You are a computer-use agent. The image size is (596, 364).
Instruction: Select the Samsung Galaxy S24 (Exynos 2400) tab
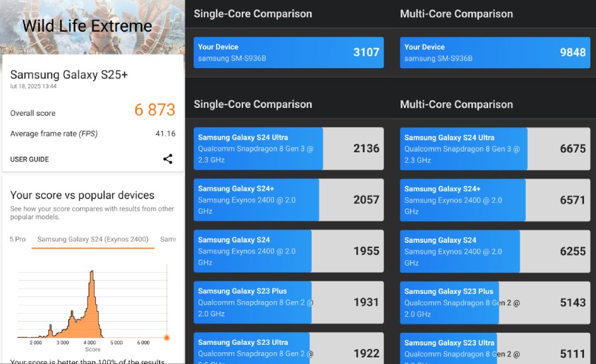(93, 239)
